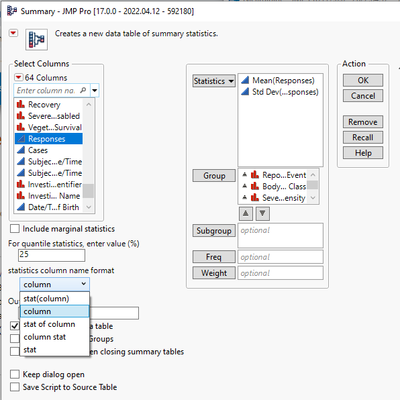Image resolution: width=400 pixels, height=400 pixels.
Task: Open the column filter dropdown arrow
Action: [x=95, y=90]
